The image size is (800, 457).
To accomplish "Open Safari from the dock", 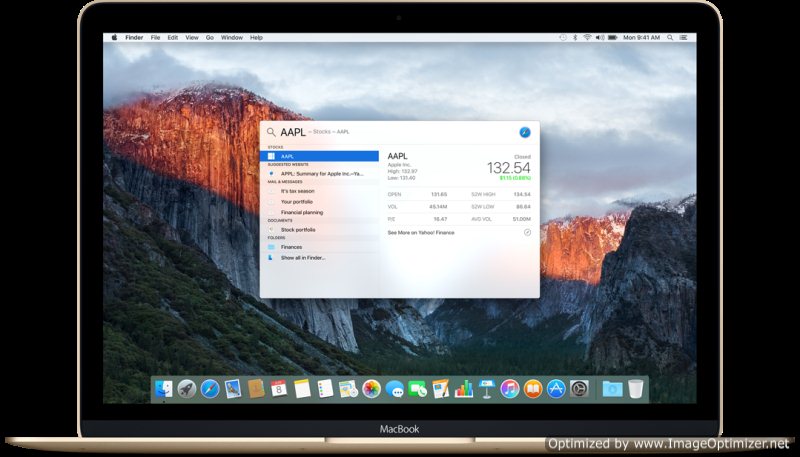I will (x=210, y=389).
